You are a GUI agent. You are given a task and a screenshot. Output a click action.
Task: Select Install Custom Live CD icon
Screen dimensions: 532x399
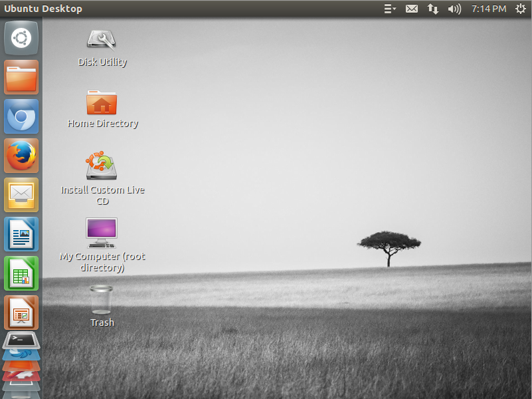coord(101,166)
